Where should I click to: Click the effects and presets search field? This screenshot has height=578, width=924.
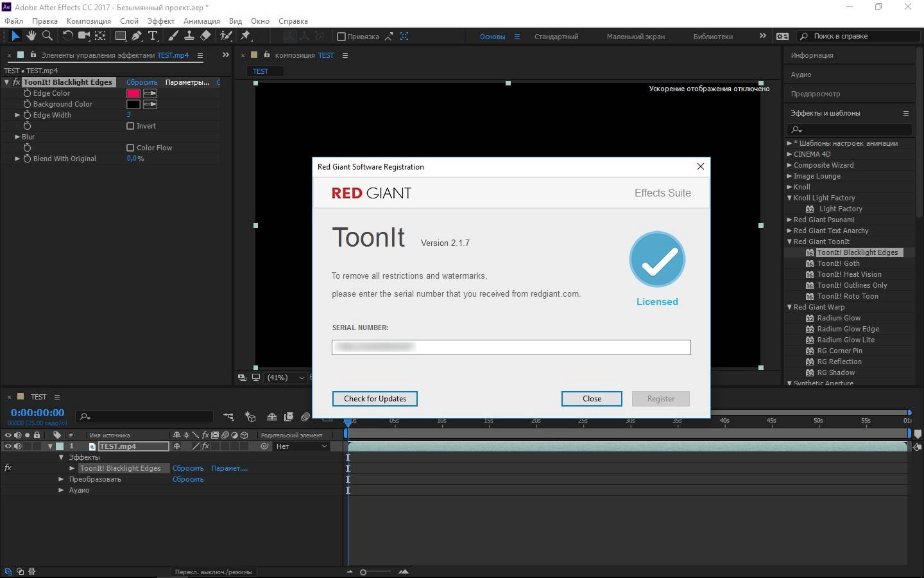point(850,130)
